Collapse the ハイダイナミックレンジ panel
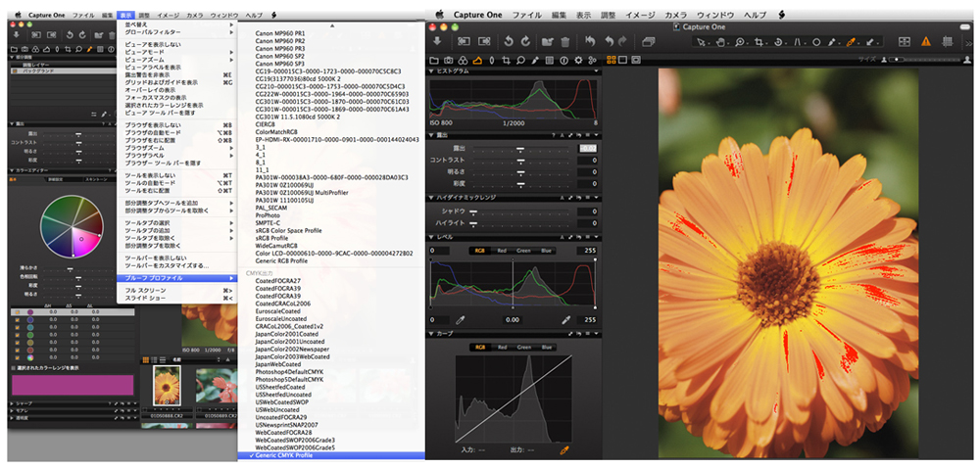This screenshot has height=469, width=980. 432,198
